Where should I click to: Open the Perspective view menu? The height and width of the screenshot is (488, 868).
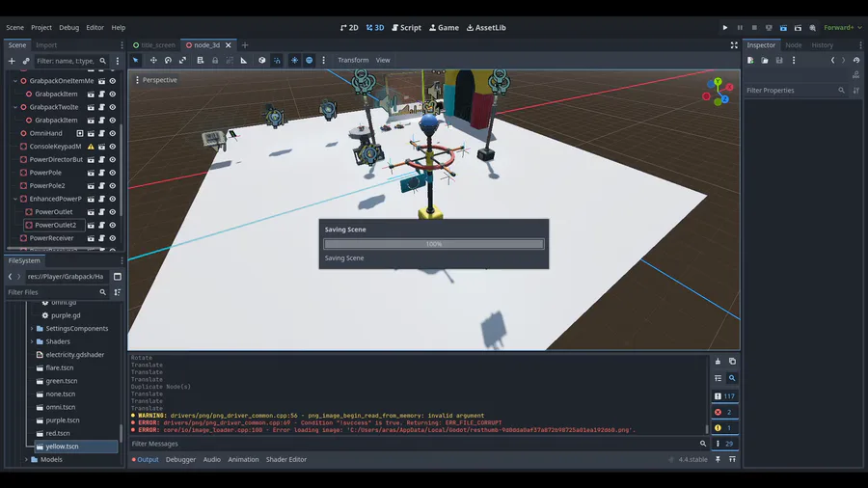point(156,80)
